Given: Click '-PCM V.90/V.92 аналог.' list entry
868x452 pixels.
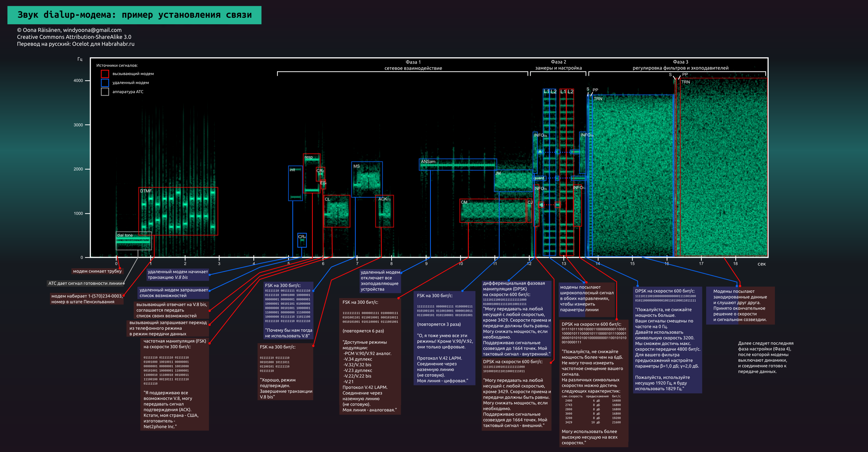Looking at the screenshot, I should (367, 354).
